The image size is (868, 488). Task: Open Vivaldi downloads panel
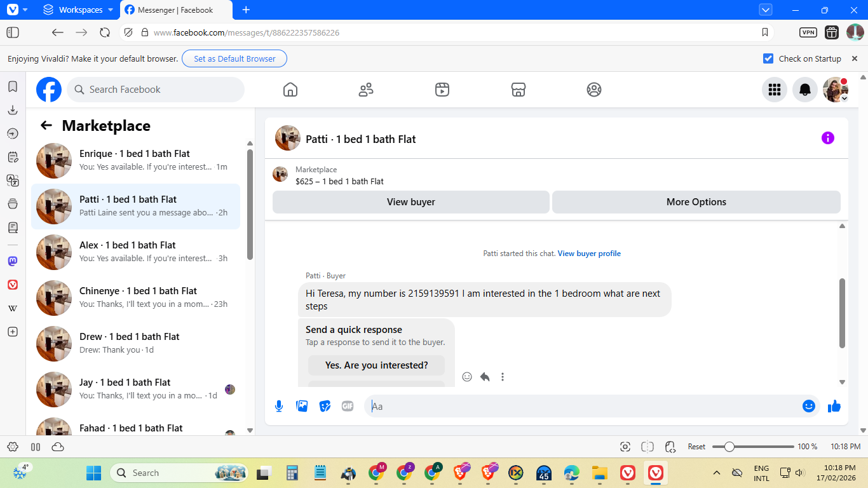(13, 110)
